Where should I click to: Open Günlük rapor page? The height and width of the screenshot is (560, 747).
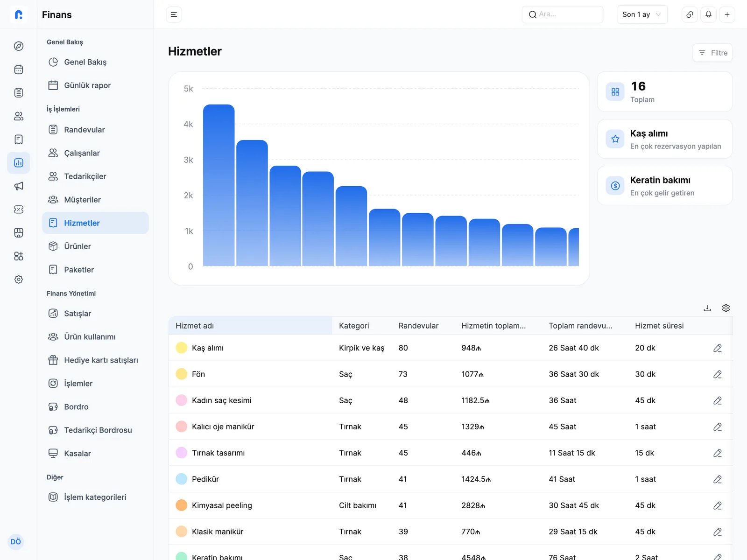[x=95, y=85]
